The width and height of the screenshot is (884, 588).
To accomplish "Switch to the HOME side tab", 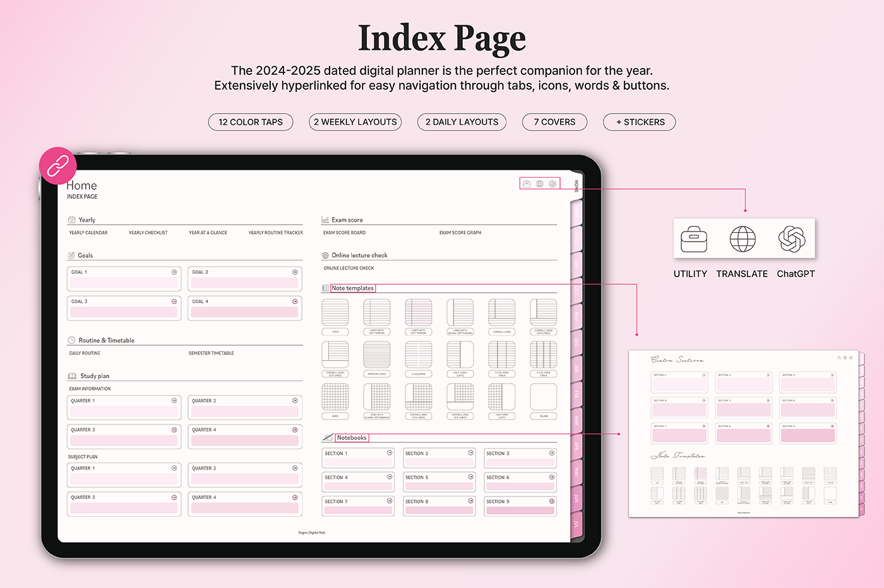I will pos(576,185).
